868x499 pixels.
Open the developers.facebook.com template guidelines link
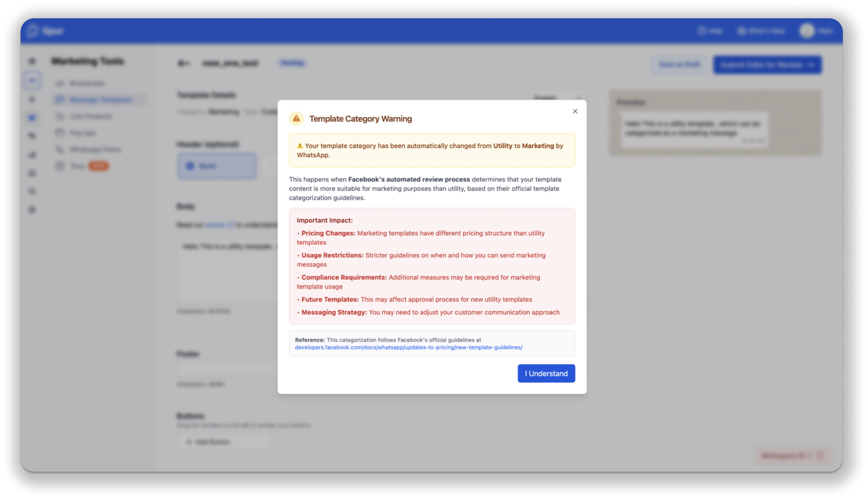point(408,347)
